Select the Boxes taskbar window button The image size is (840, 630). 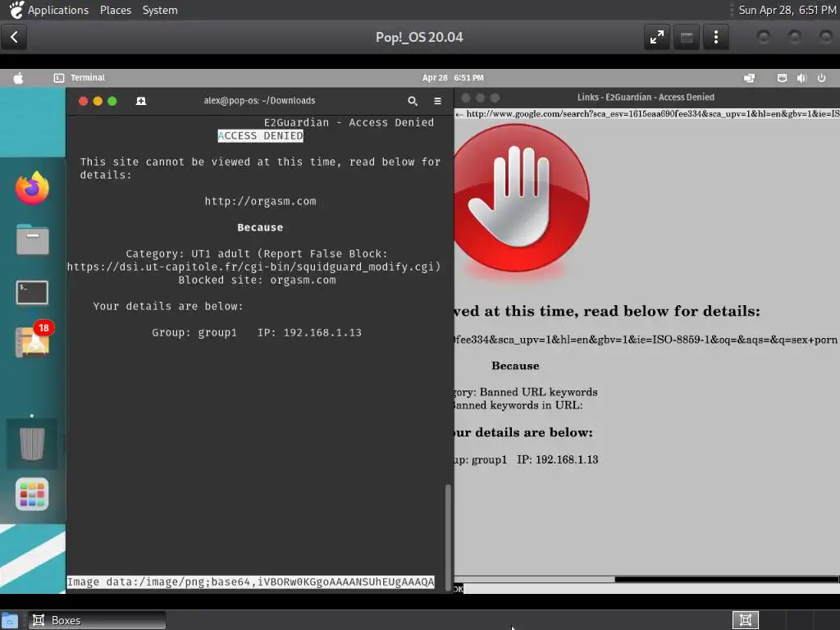[x=97, y=620]
